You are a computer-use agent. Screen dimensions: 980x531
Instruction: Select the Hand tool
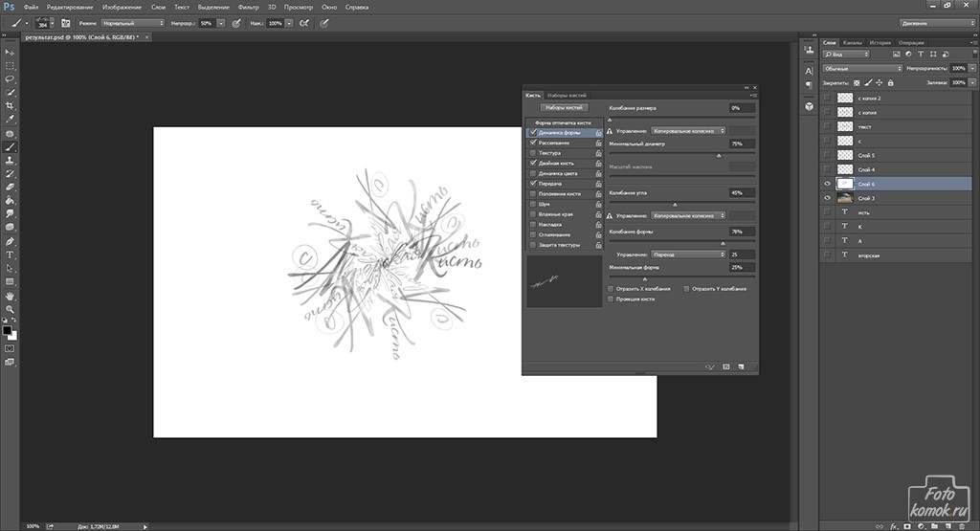10,296
